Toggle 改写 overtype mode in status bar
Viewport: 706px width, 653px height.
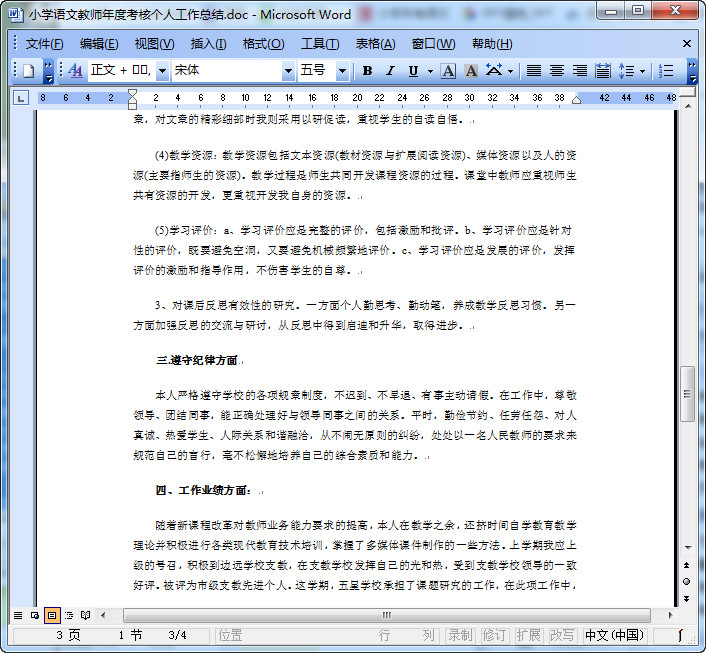561,635
